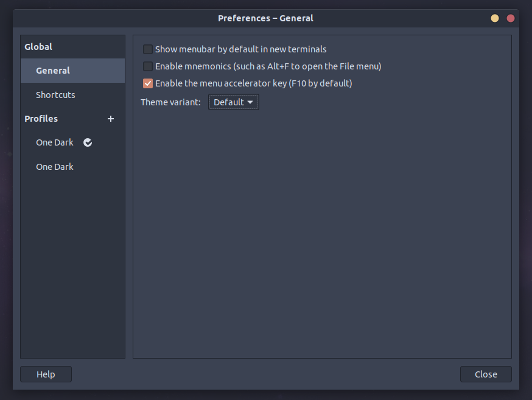The width and height of the screenshot is (532, 400).
Task: Click the 'F10 by default' label text
Action: 320,83
